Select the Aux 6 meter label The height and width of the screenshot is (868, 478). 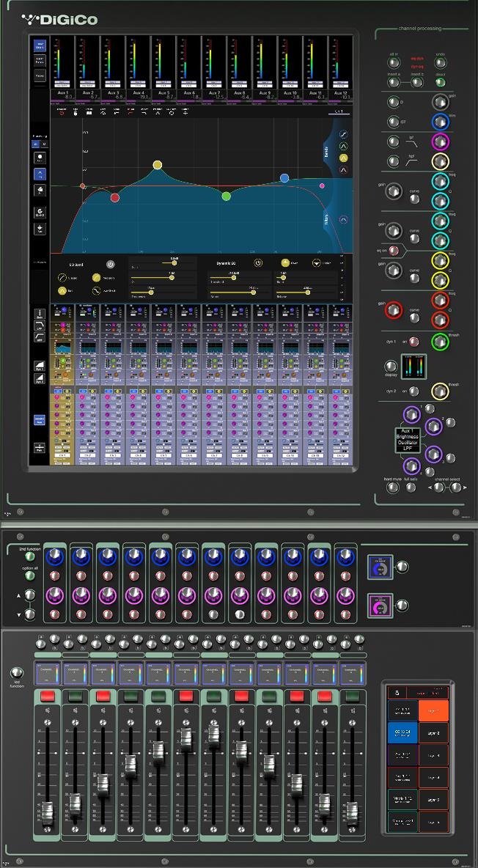click(189, 93)
